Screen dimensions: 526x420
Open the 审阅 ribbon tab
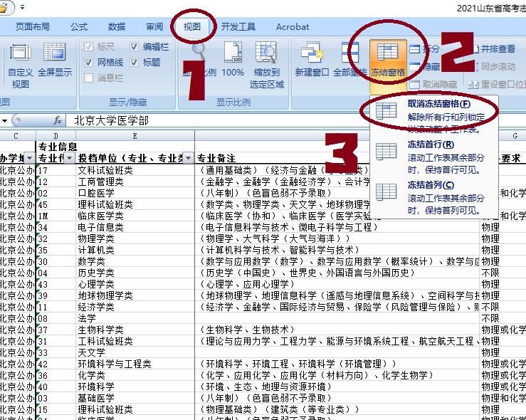154,27
